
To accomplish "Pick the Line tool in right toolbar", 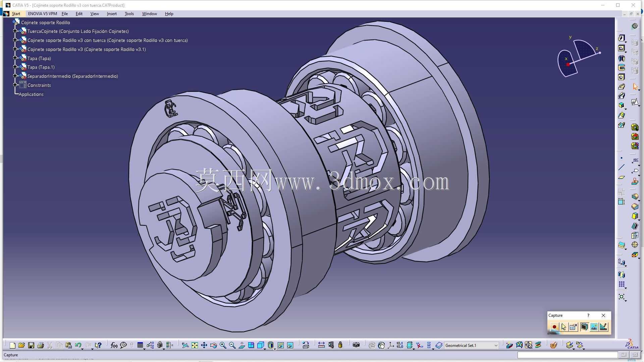I will pos(622,167).
